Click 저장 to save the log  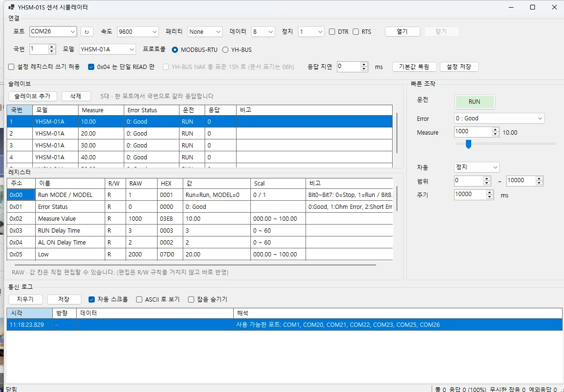tap(64, 299)
